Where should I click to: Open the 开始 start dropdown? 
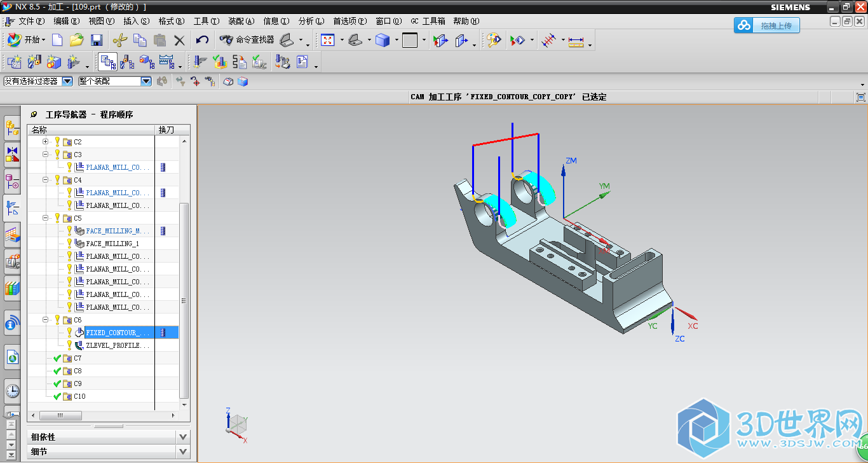[26, 40]
